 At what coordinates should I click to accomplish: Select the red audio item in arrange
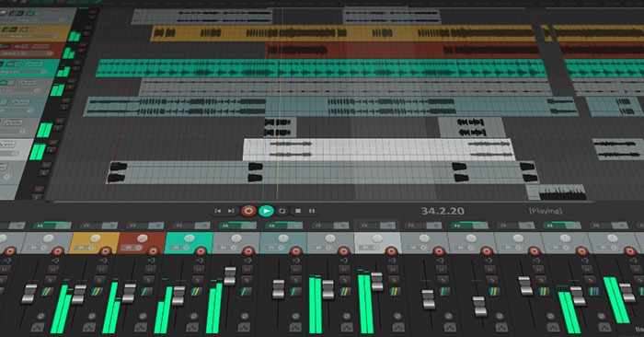(403, 50)
